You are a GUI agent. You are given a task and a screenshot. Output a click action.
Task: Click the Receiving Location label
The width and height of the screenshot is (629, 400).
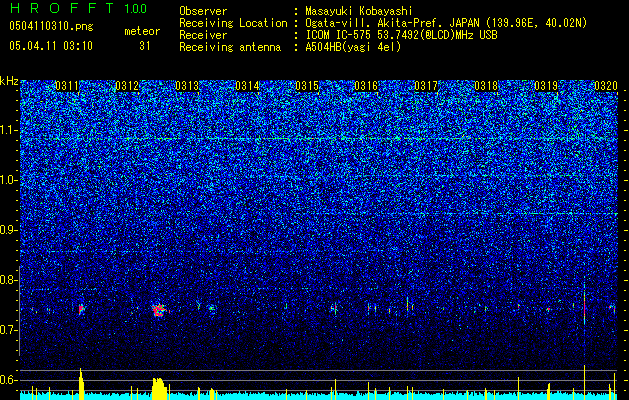[x=233, y=23]
